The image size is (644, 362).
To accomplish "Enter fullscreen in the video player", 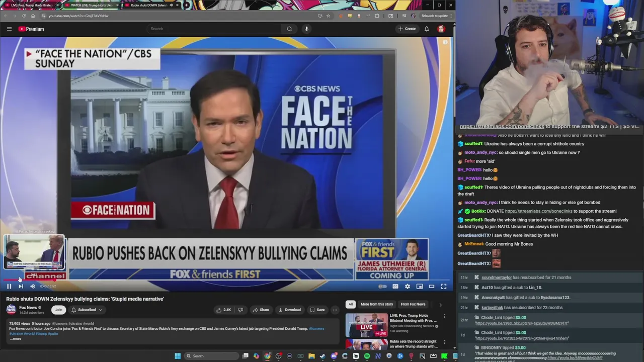I will coord(444,286).
